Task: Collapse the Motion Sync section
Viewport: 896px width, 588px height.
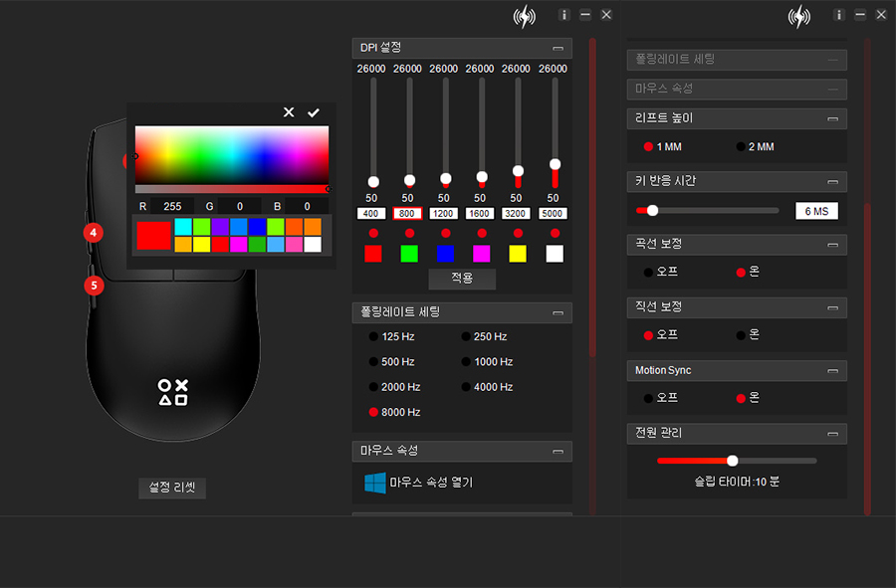Action: pos(833,370)
